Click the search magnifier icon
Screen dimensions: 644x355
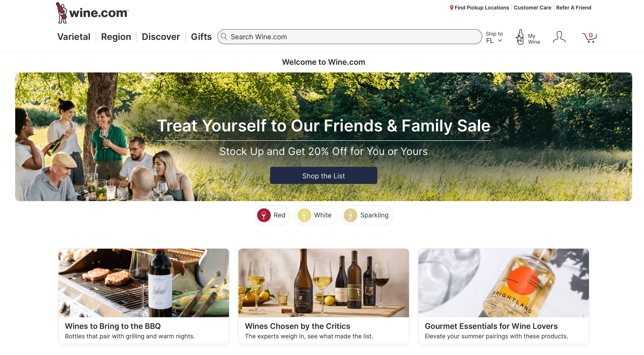224,37
